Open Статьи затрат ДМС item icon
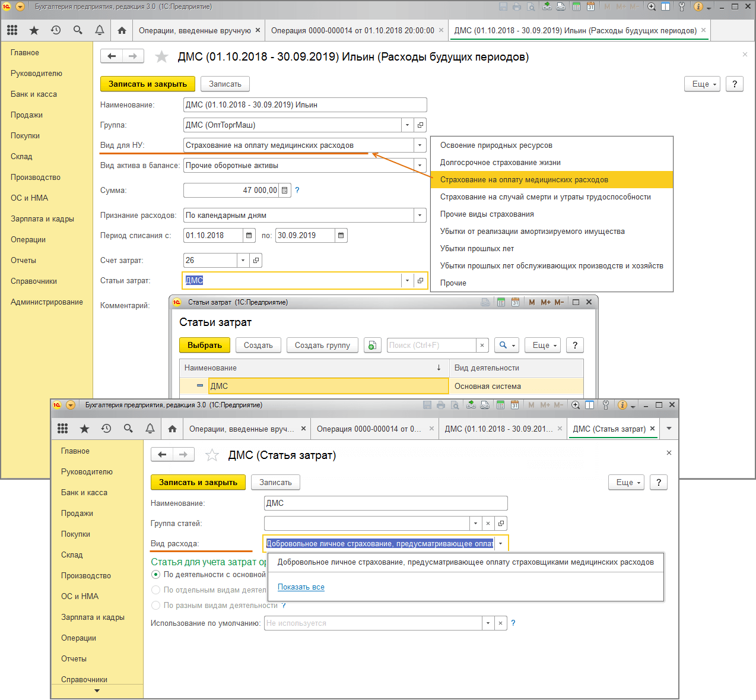The width and height of the screenshot is (756, 700). pyautogui.click(x=421, y=281)
